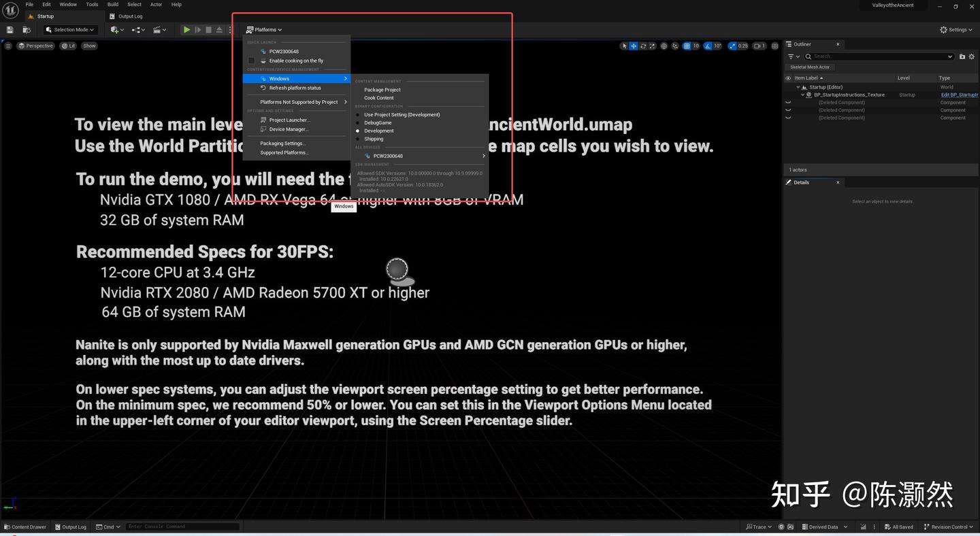Activate the Translate move gizmo tool
Screen dimensions: 980x536
tap(634, 46)
